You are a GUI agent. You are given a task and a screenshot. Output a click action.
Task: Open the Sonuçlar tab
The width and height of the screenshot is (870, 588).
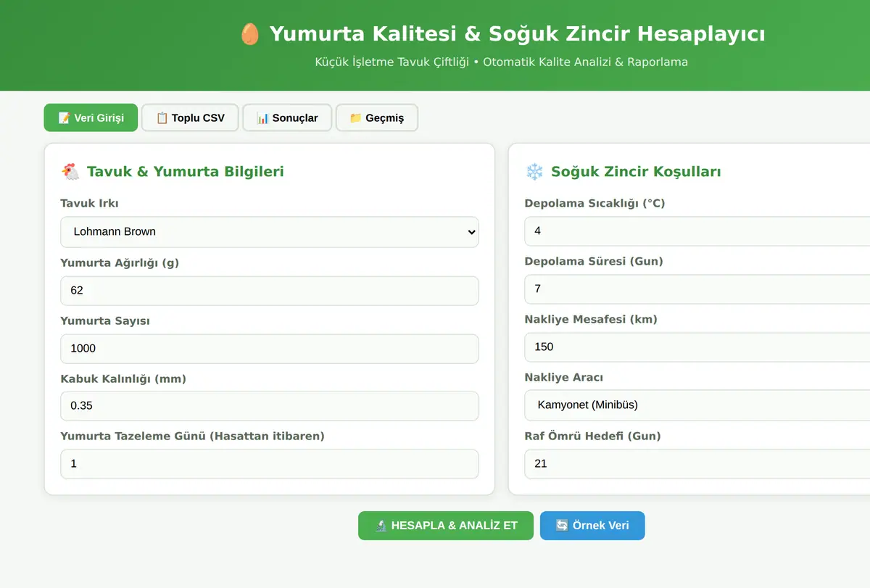click(287, 117)
